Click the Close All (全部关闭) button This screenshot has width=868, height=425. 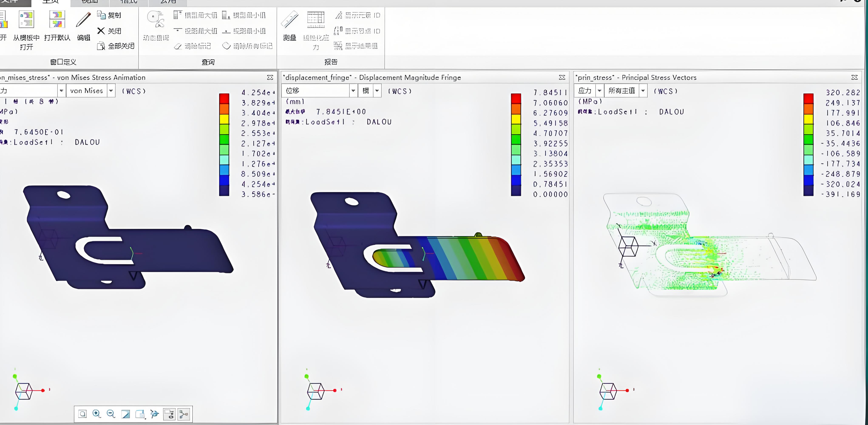pyautogui.click(x=116, y=46)
